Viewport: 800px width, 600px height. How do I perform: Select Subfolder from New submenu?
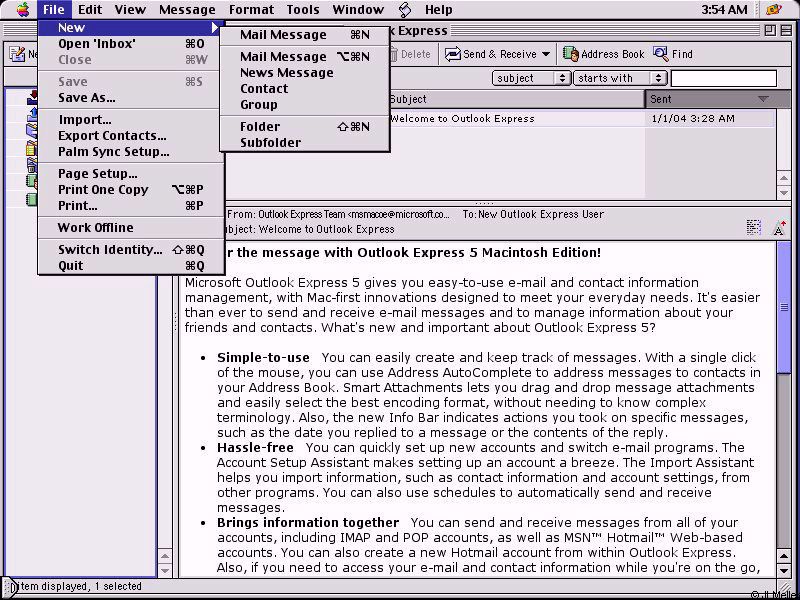[305, 143]
